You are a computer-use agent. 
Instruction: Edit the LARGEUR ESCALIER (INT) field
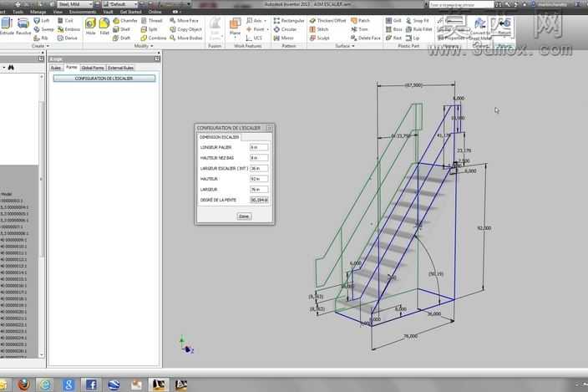tap(259, 169)
